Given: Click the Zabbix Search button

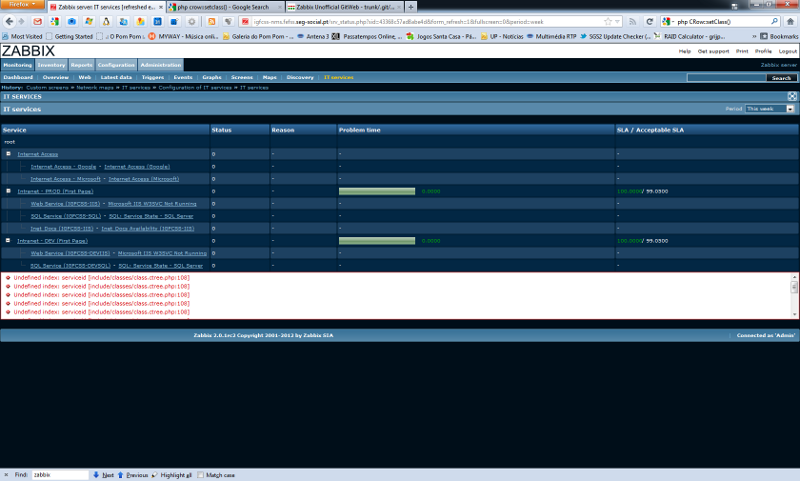Looking at the screenshot, I should coord(781,78).
